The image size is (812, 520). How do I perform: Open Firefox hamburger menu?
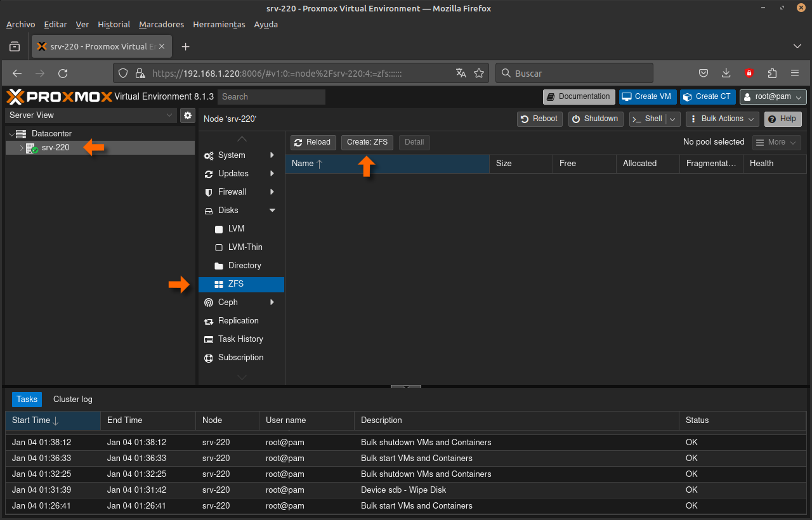point(795,73)
